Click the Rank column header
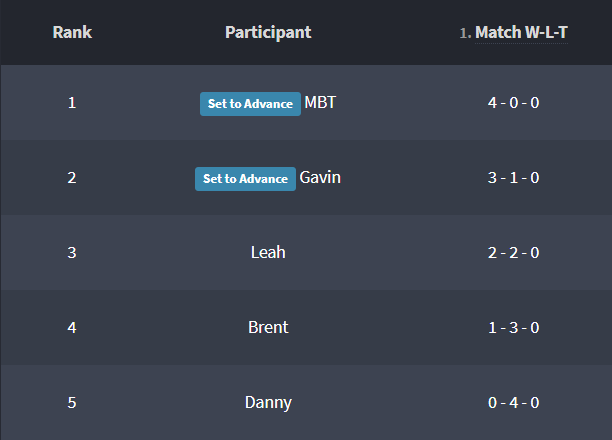The width and height of the screenshot is (612, 440). [72, 32]
